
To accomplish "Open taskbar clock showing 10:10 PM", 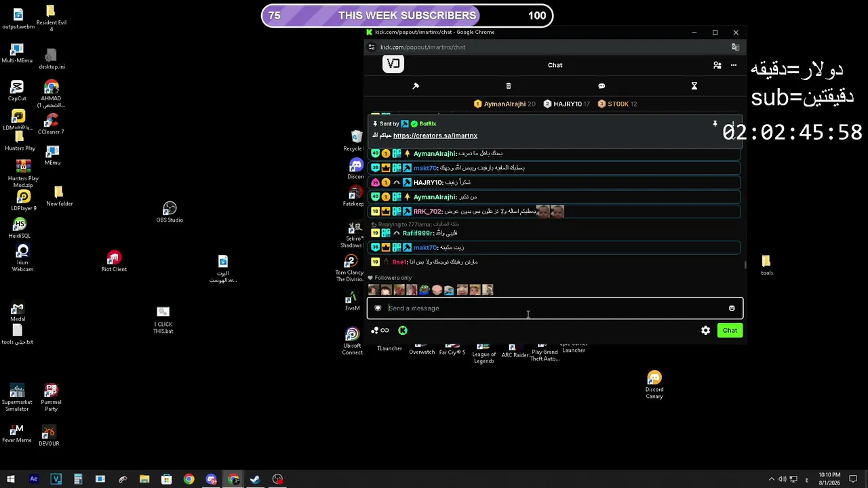I will pyautogui.click(x=829, y=479).
